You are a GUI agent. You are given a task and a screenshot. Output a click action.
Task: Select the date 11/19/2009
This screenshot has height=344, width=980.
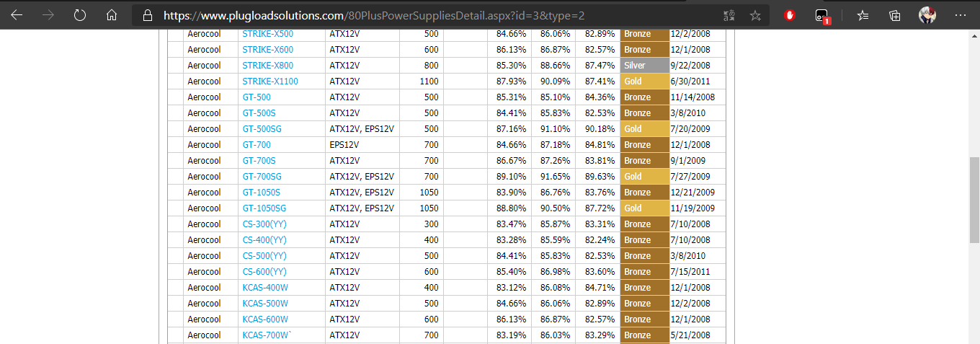[692, 208]
